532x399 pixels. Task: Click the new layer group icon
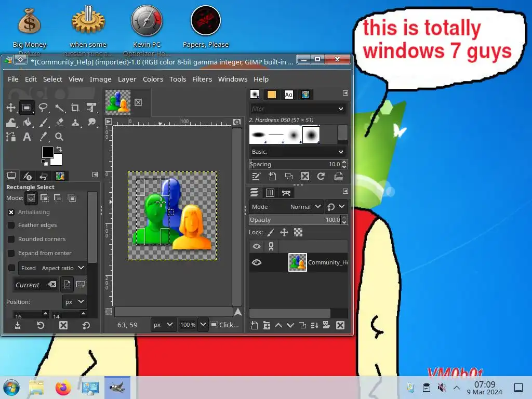267,325
